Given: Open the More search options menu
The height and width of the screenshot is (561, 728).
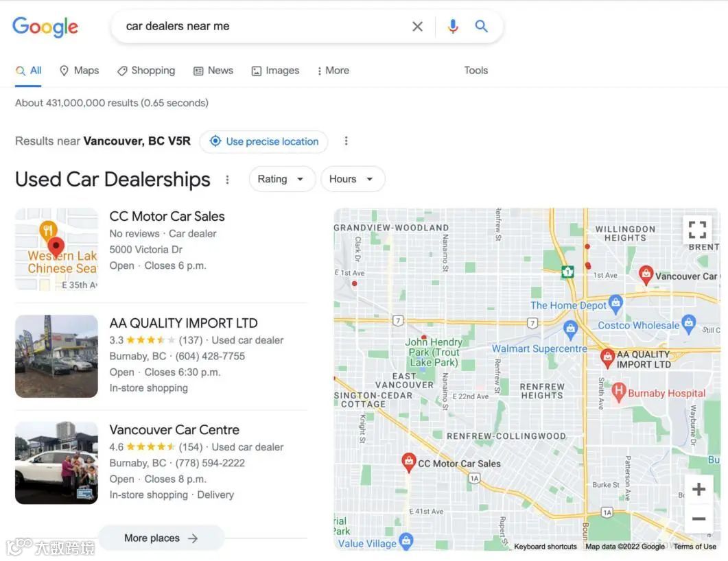Looking at the screenshot, I should point(333,71).
